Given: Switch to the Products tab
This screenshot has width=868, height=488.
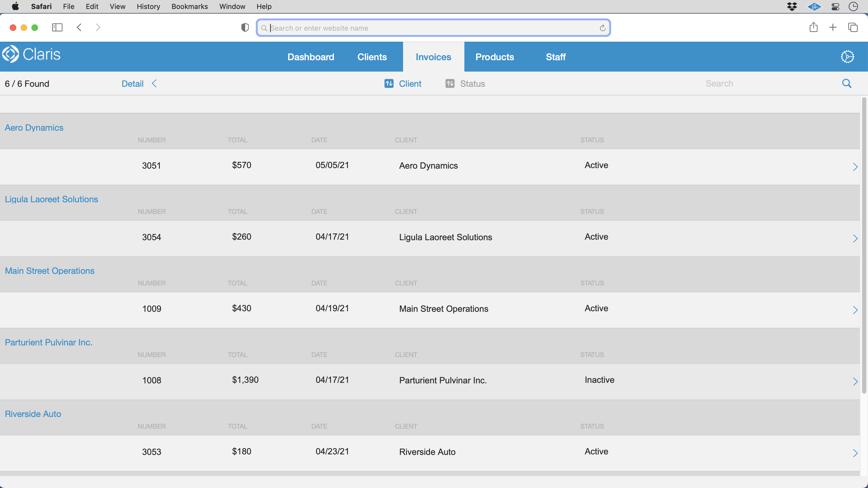Looking at the screenshot, I should pos(494,57).
